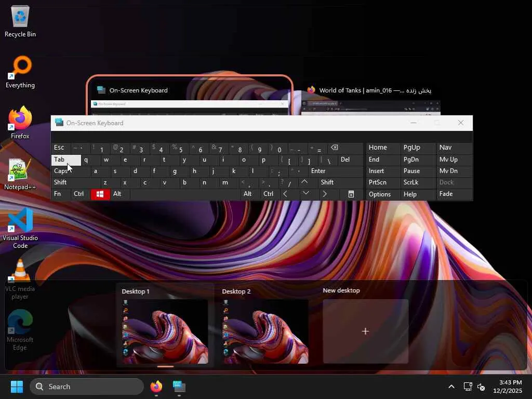The height and width of the screenshot is (399, 532).
Task: Click the Del key
Action: [x=351, y=159]
